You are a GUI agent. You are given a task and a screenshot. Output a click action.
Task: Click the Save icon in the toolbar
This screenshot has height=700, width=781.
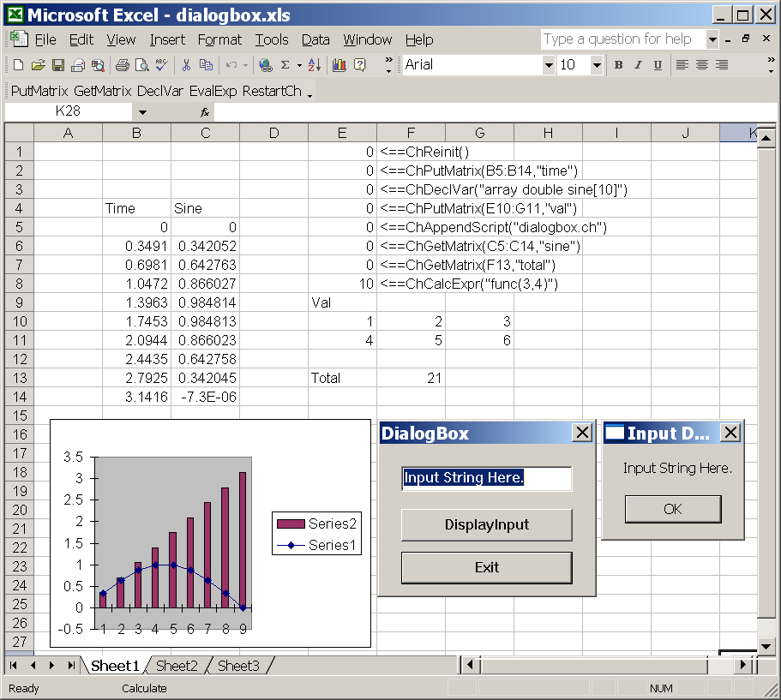58,65
